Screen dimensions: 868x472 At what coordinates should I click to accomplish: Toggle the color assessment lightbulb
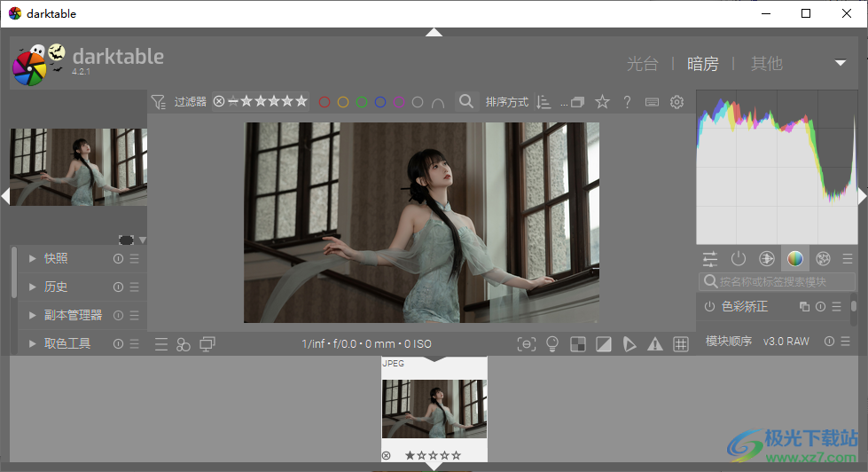[551, 344]
